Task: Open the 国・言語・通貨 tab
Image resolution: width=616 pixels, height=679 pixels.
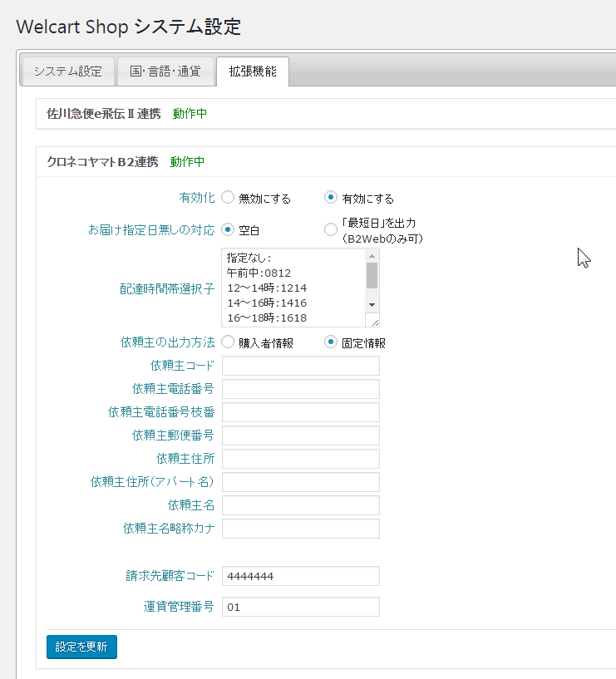Action: tap(165, 71)
